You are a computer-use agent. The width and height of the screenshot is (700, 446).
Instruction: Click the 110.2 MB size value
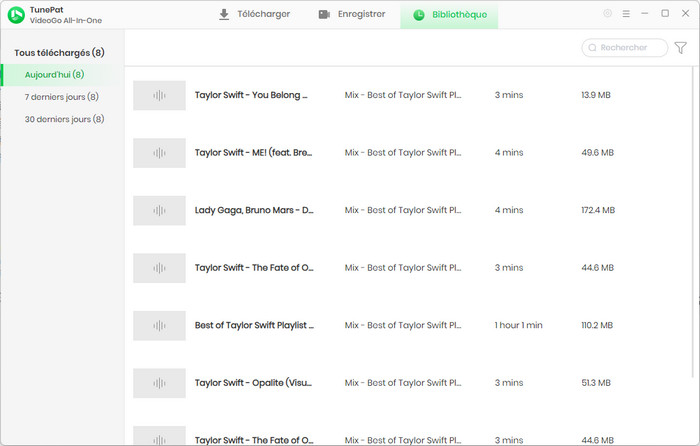tap(597, 325)
